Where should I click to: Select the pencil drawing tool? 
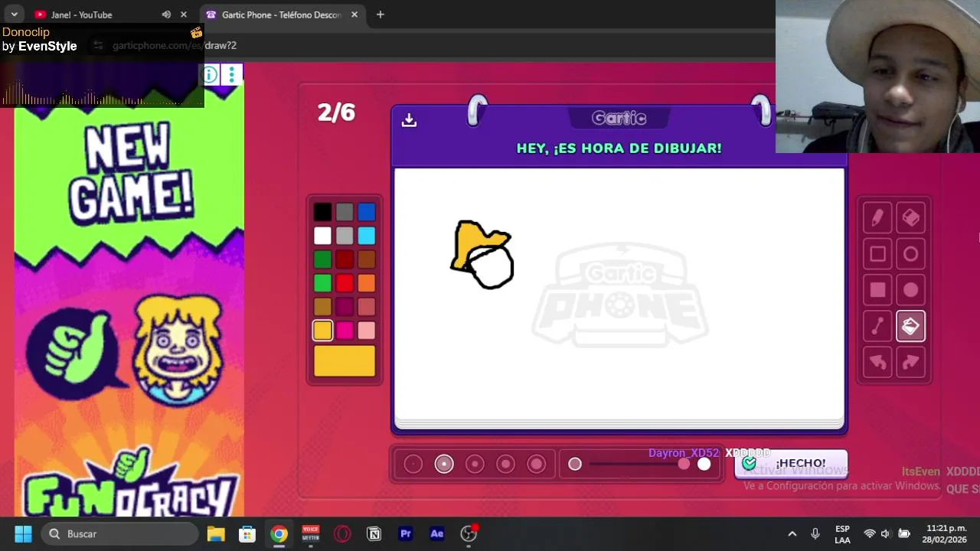pyautogui.click(x=877, y=218)
